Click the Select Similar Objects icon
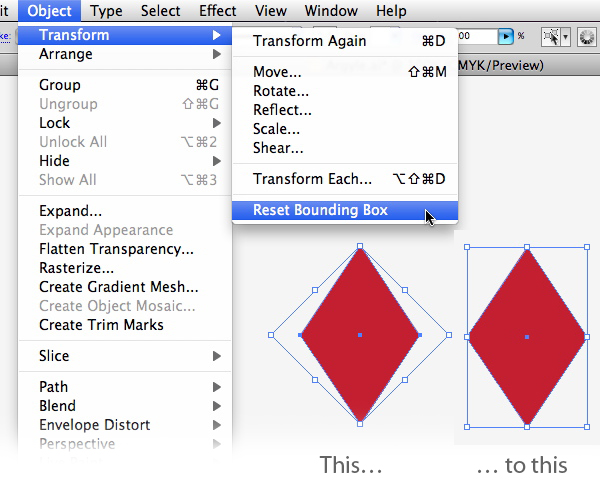 550,37
